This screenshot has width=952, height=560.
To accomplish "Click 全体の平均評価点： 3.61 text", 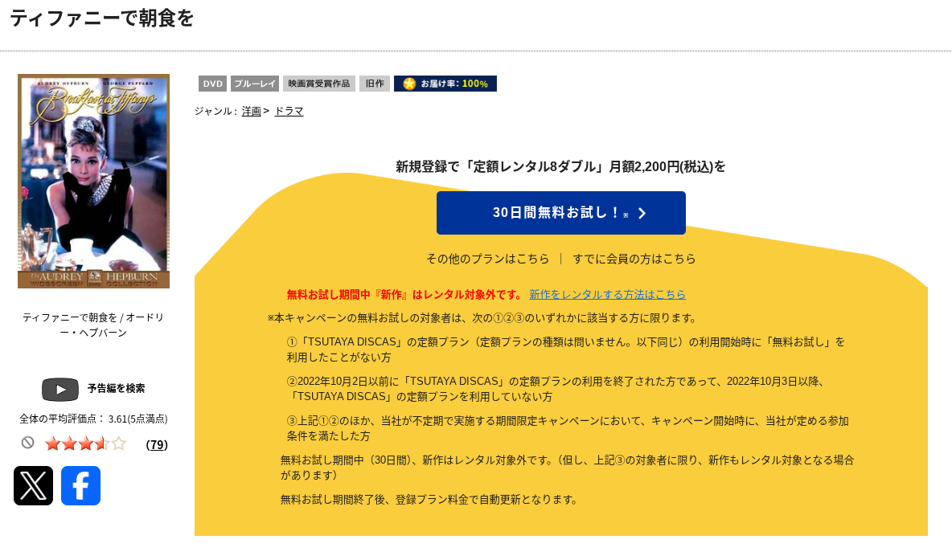I will point(93,419).
